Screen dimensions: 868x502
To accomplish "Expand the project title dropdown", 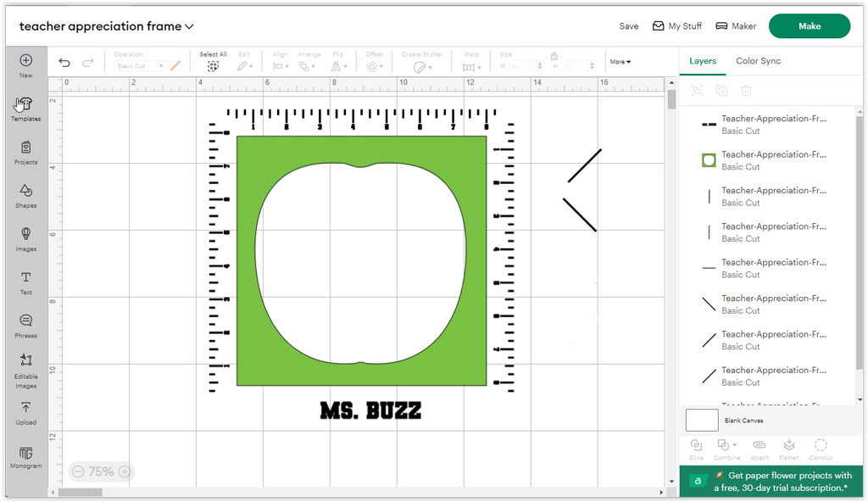I will (189, 27).
